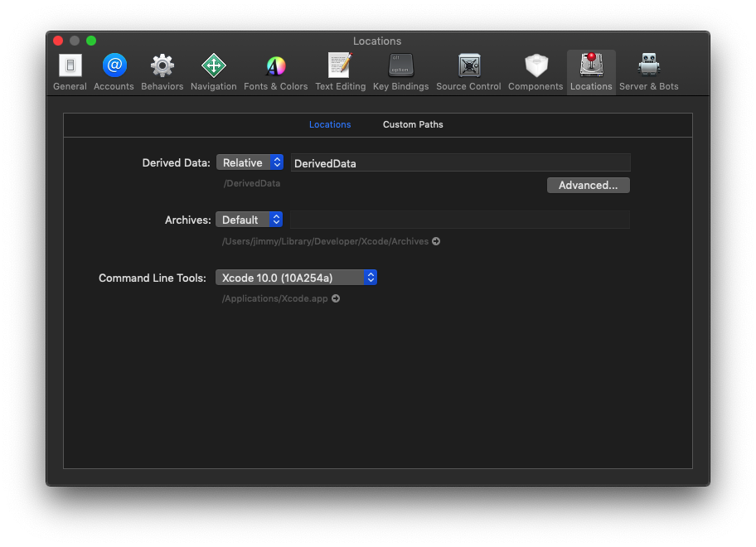The height and width of the screenshot is (547, 756).
Task: Open the Derived Data Relative dropdown
Action: pos(250,162)
